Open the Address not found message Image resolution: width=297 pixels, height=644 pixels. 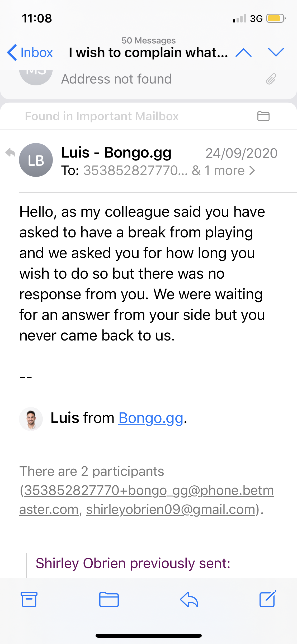click(x=116, y=79)
